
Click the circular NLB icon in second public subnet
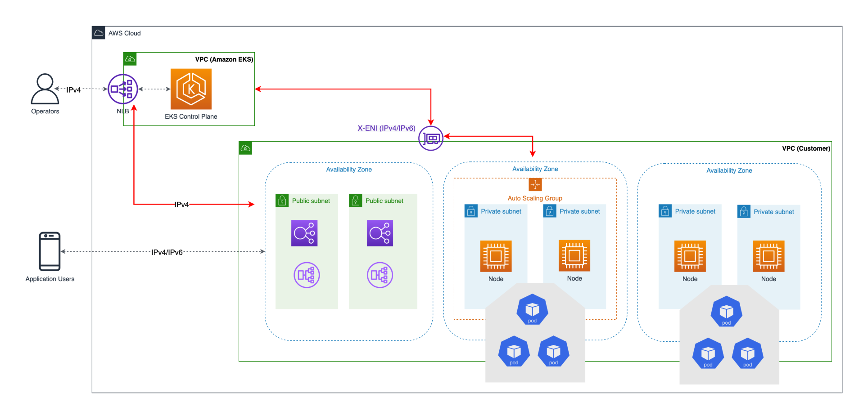coord(380,275)
